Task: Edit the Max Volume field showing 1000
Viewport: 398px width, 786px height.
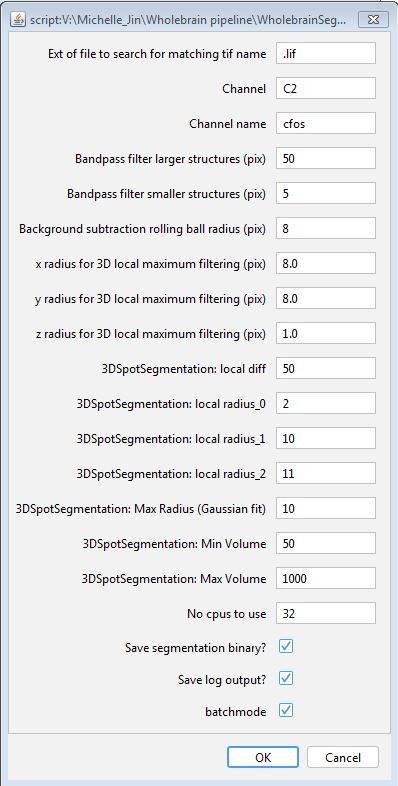Action: coord(326,578)
